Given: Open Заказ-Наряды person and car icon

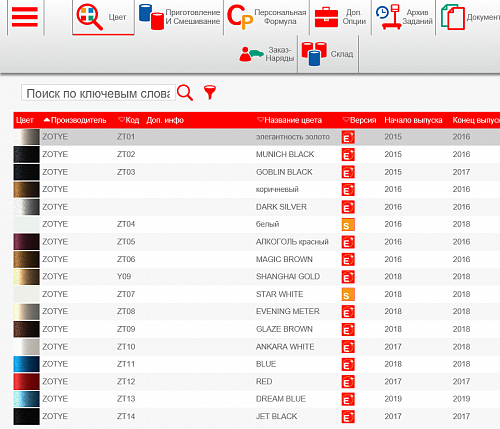Looking at the screenshot, I should 252,54.
